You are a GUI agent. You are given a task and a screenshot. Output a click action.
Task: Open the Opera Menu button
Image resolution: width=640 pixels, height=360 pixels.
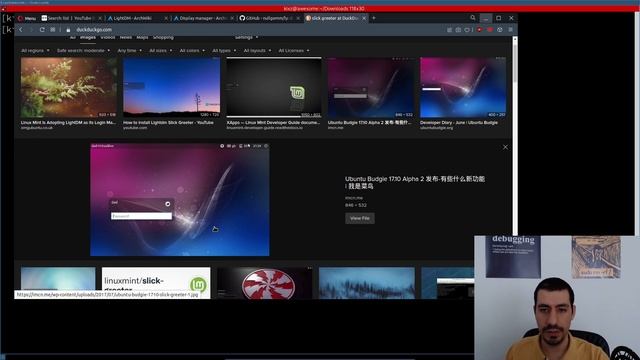point(27,18)
